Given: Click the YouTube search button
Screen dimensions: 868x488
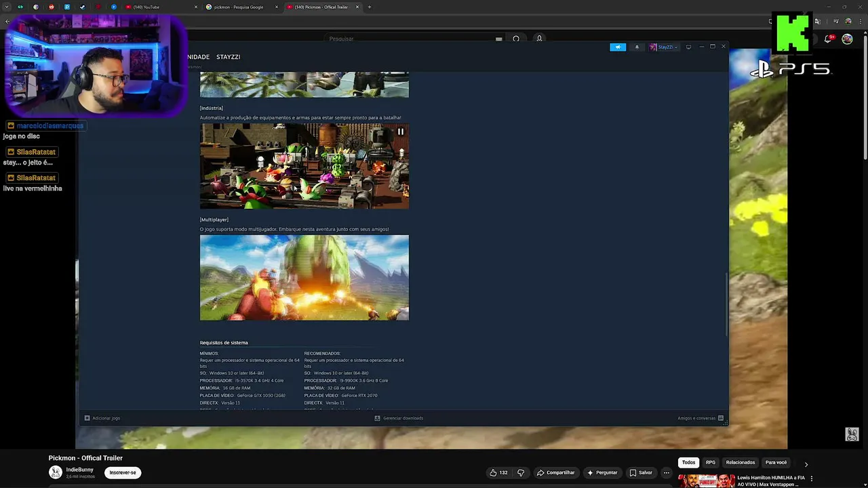Looking at the screenshot, I should [516, 39].
